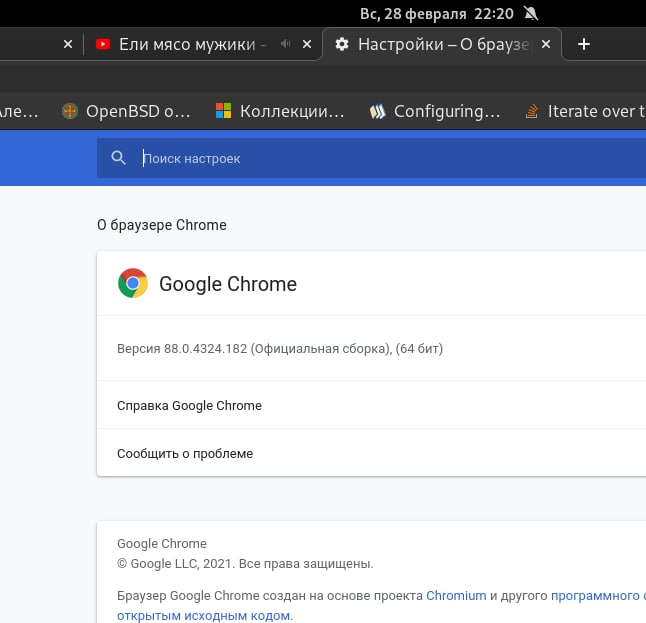Open the Коллекции Microsoft bookmark

pos(280,111)
